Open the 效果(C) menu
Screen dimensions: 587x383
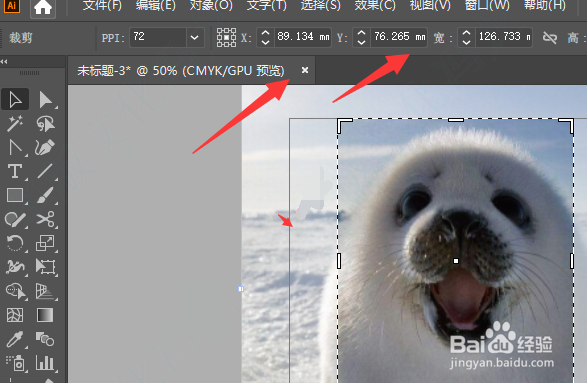(x=375, y=5)
